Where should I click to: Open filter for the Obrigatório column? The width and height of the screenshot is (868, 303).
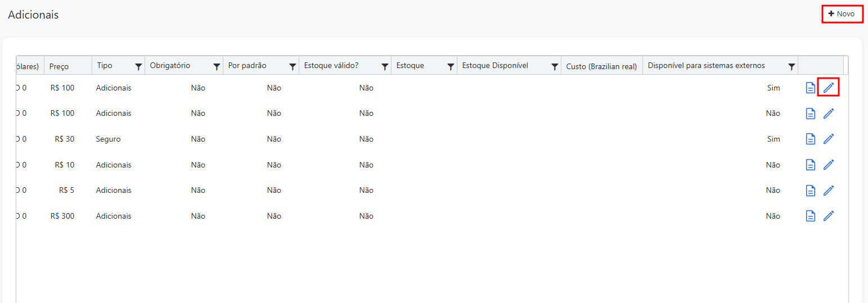click(217, 66)
